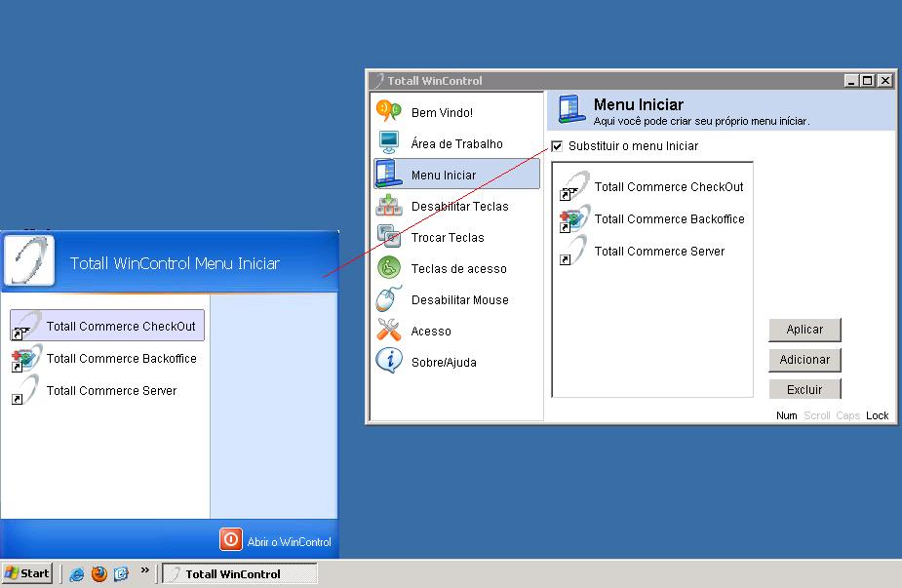Click the Totall WinControl taskbar button
This screenshot has height=588, width=902.
pos(239,573)
